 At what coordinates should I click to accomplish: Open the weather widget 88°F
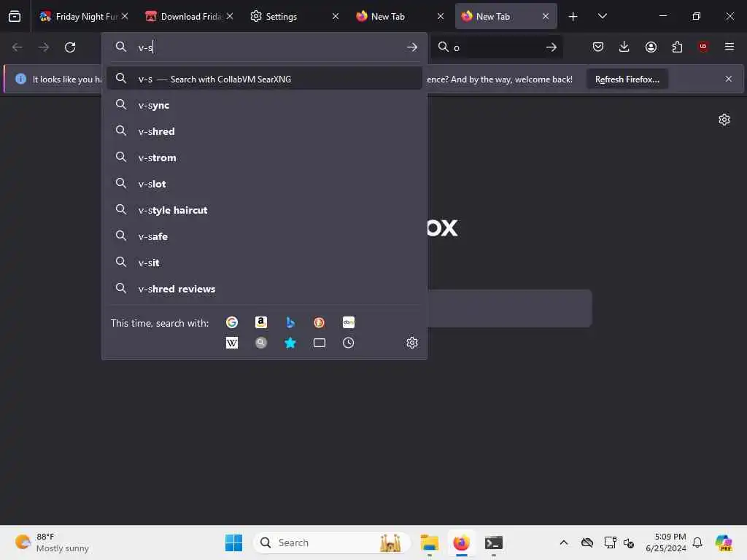(52, 542)
